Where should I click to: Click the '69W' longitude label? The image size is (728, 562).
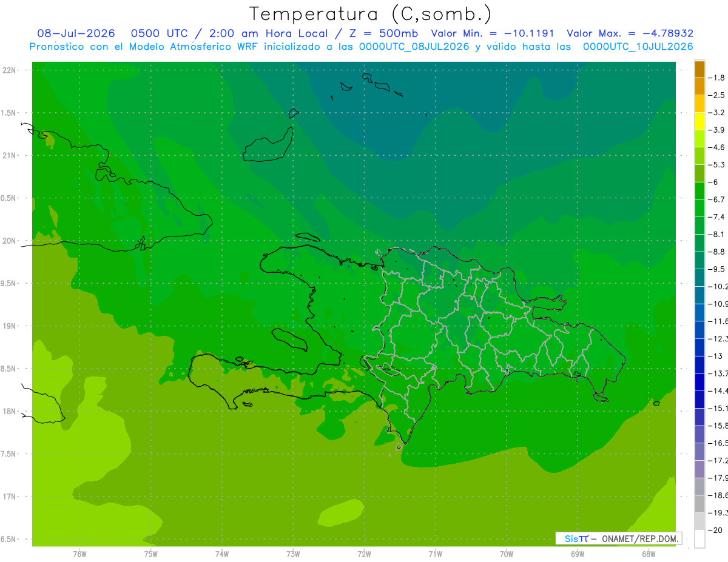coord(577,554)
